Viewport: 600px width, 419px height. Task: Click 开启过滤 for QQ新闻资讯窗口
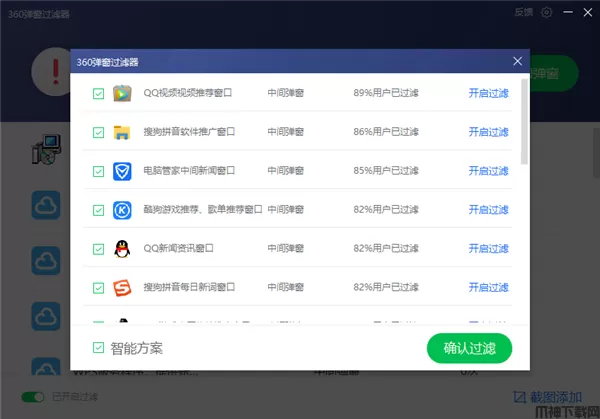click(x=489, y=249)
